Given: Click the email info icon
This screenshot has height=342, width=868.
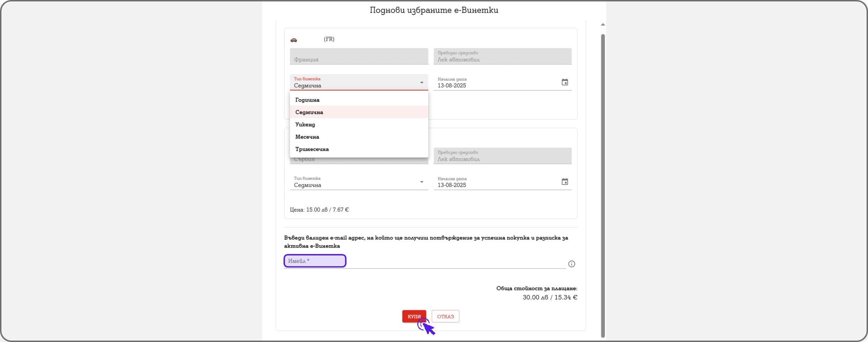Looking at the screenshot, I should click(571, 264).
